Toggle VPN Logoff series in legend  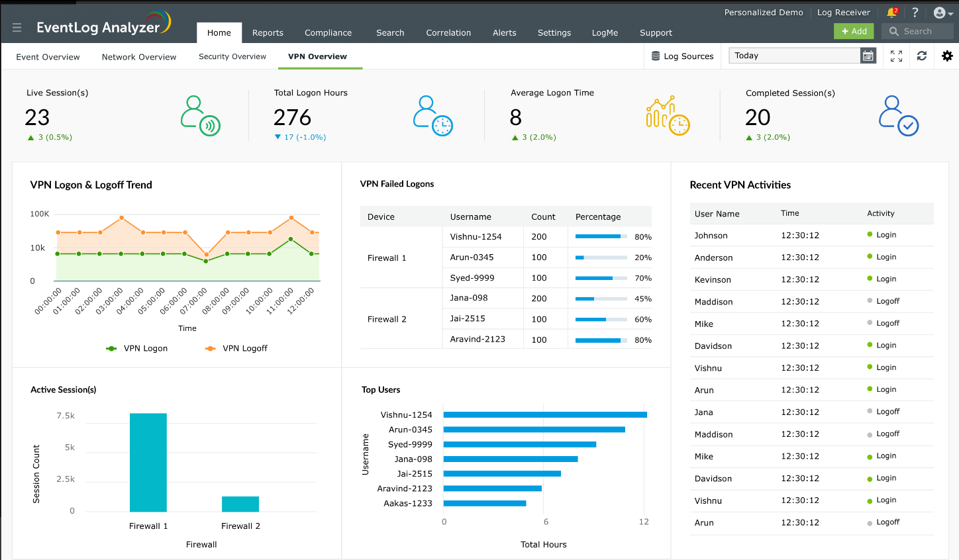point(237,348)
